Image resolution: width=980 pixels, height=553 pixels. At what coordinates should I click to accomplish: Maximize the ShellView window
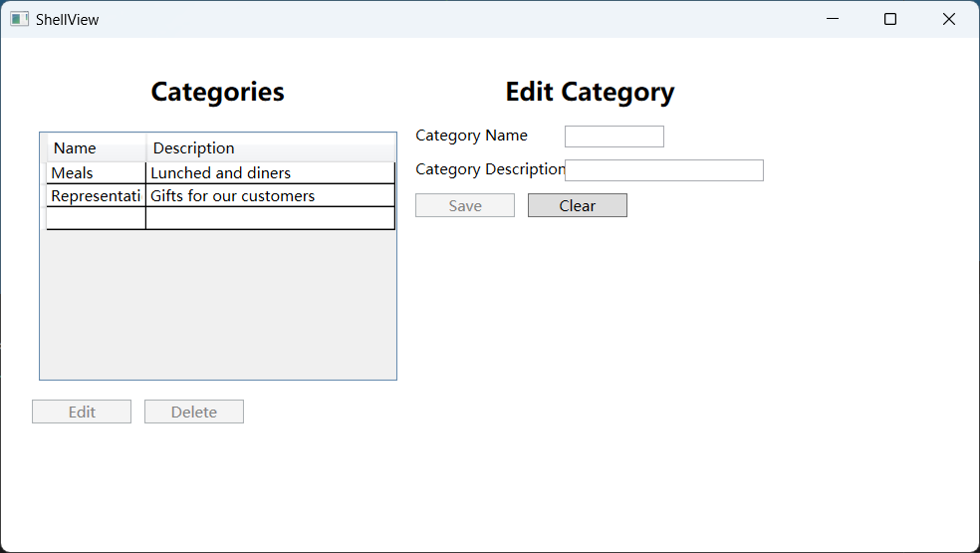click(890, 19)
